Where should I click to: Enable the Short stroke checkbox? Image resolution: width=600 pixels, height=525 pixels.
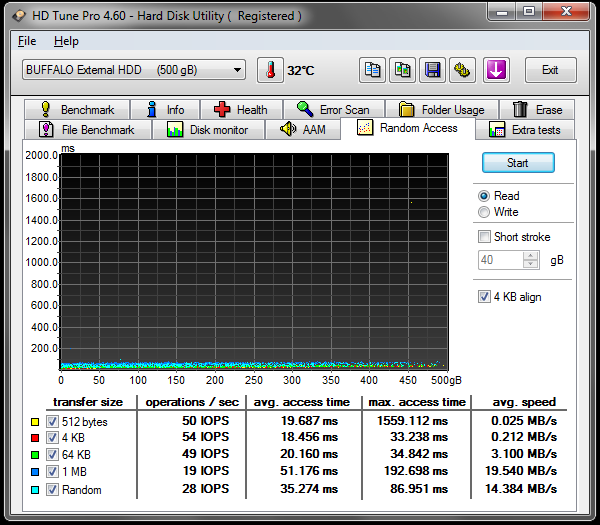tap(485, 237)
